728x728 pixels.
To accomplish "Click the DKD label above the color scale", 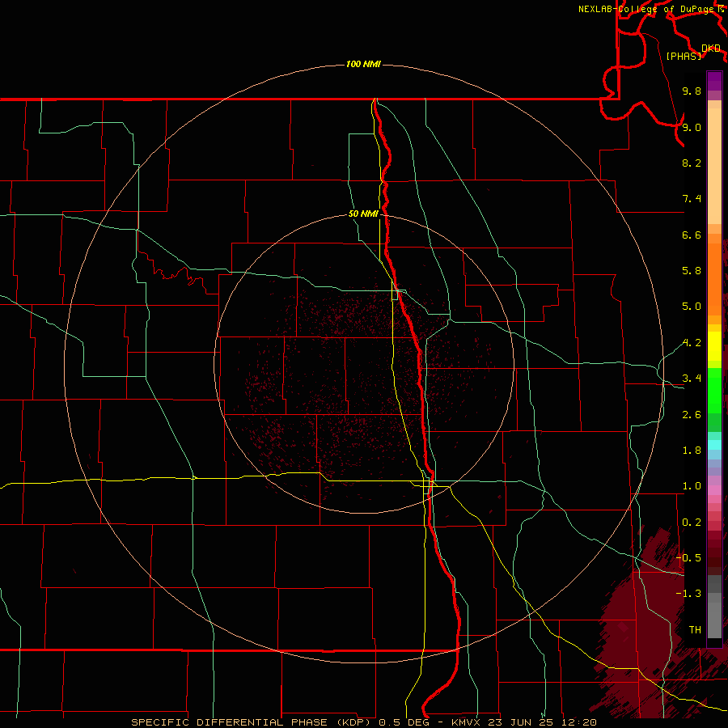I will coord(711,49).
